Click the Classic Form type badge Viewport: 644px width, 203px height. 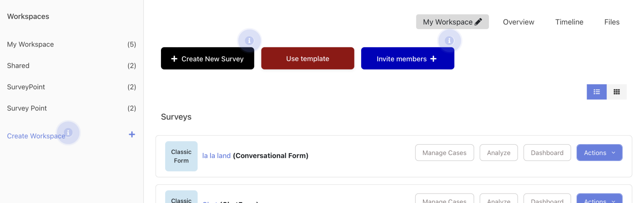point(181,156)
